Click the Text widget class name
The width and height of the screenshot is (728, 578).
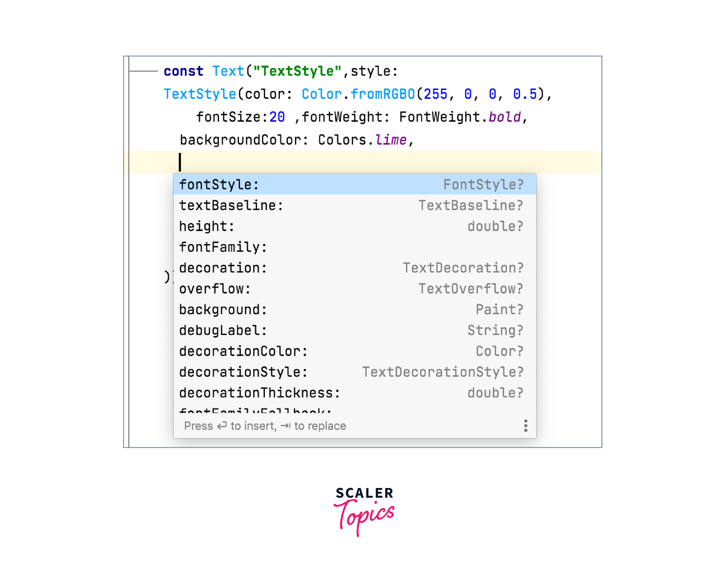pos(228,71)
